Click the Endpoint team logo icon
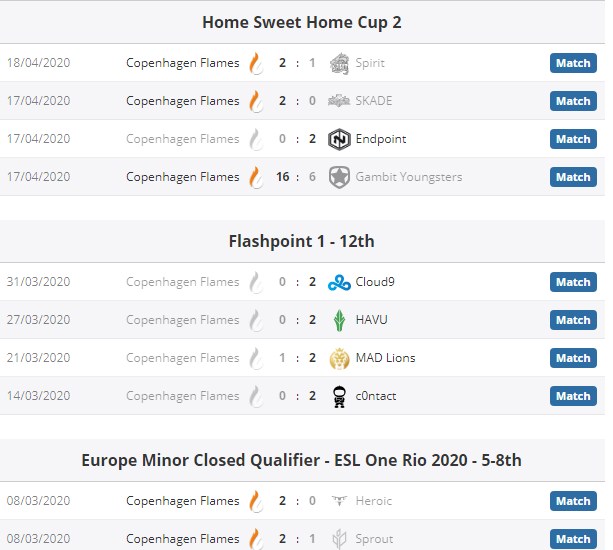The image size is (613, 550). [x=340, y=139]
